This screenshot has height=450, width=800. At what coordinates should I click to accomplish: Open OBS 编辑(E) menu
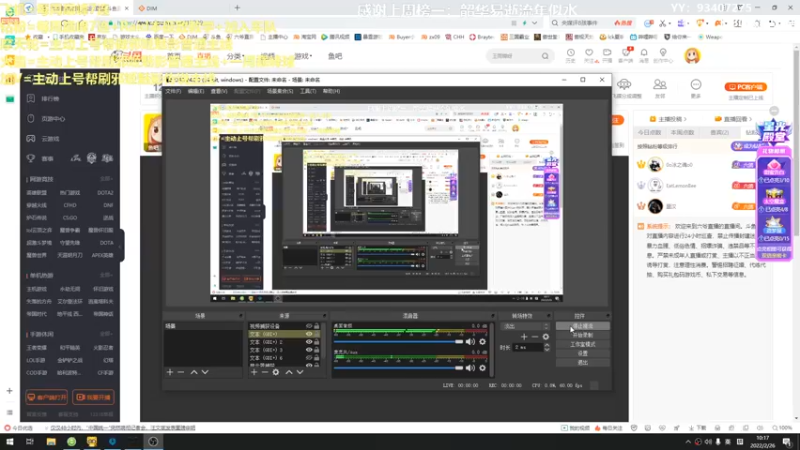pos(195,91)
